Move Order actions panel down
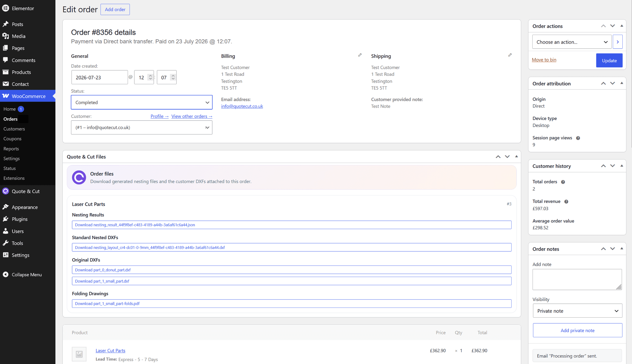 612,26
